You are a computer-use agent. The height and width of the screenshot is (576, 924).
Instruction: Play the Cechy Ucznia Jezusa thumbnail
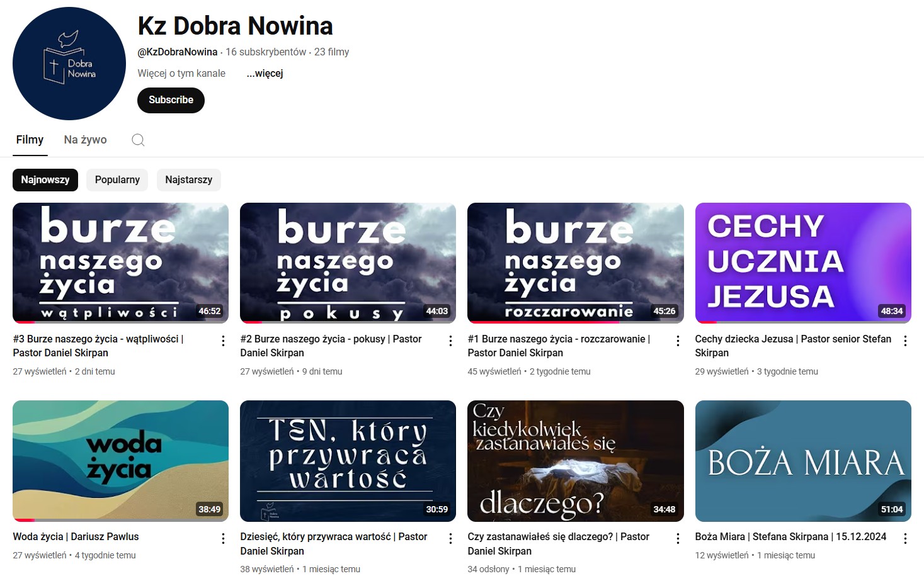[803, 263]
